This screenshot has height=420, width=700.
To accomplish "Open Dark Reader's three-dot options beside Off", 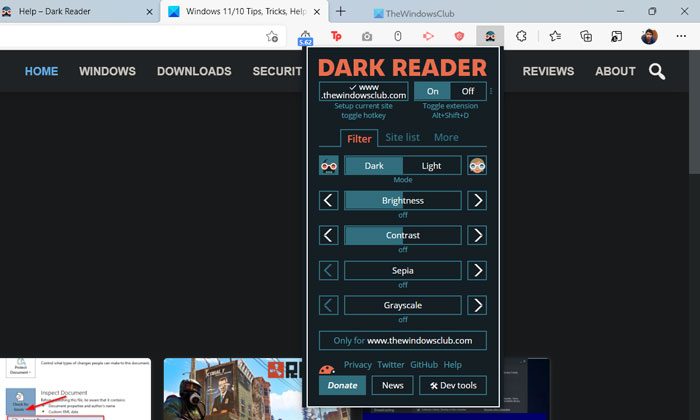I will pos(491,91).
